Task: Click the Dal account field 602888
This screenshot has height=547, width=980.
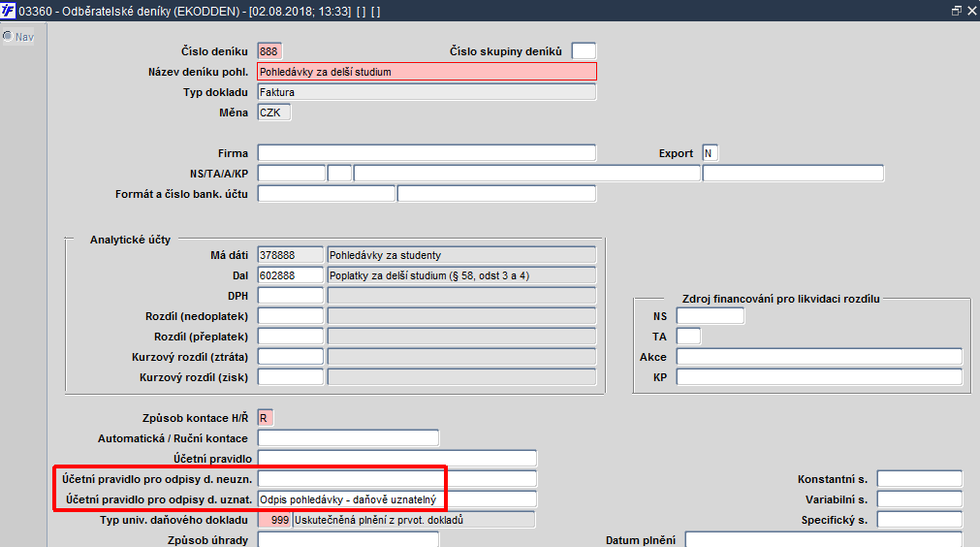Action: pos(291,275)
